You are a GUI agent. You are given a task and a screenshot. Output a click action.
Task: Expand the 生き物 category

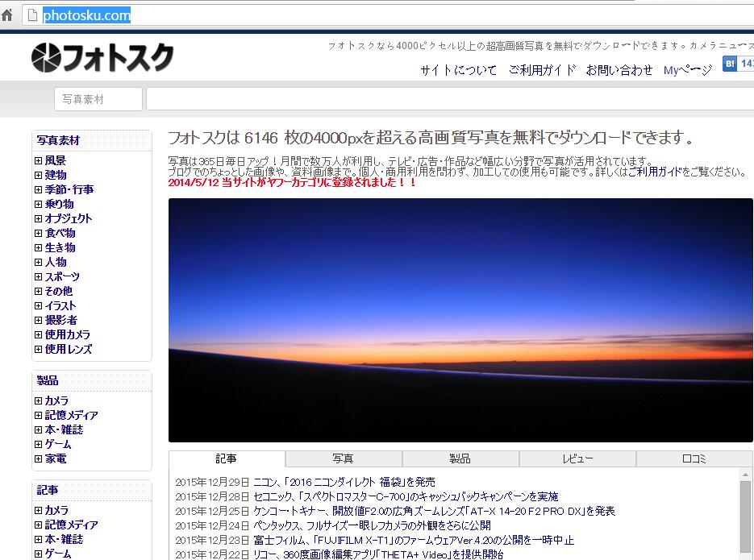(x=39, y=247)
